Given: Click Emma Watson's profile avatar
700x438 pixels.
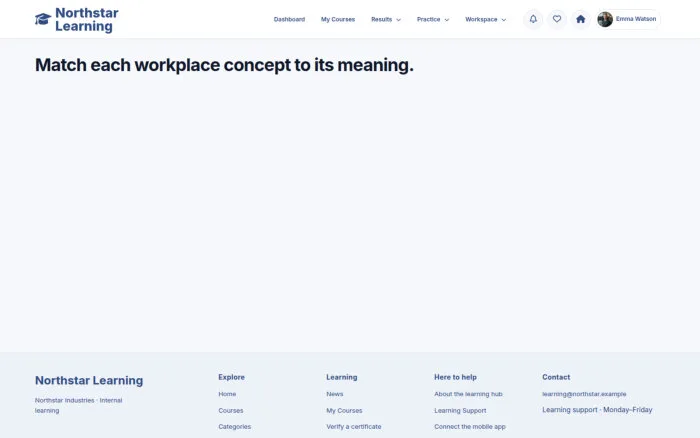Looking at the screenshot, I should point(605,19).
